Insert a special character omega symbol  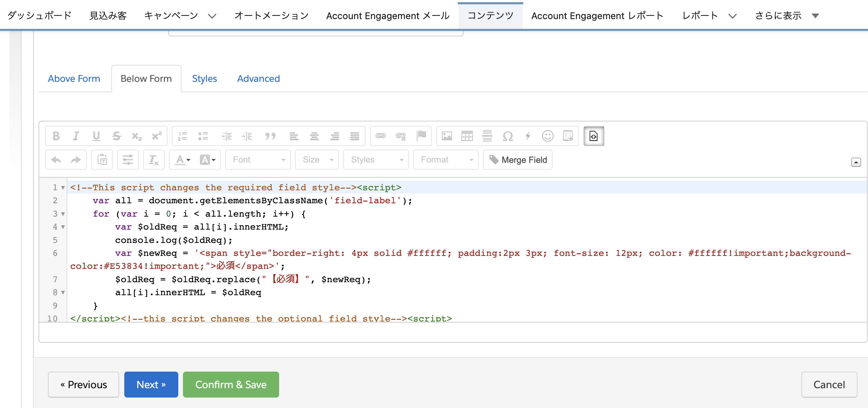point(507,136)
